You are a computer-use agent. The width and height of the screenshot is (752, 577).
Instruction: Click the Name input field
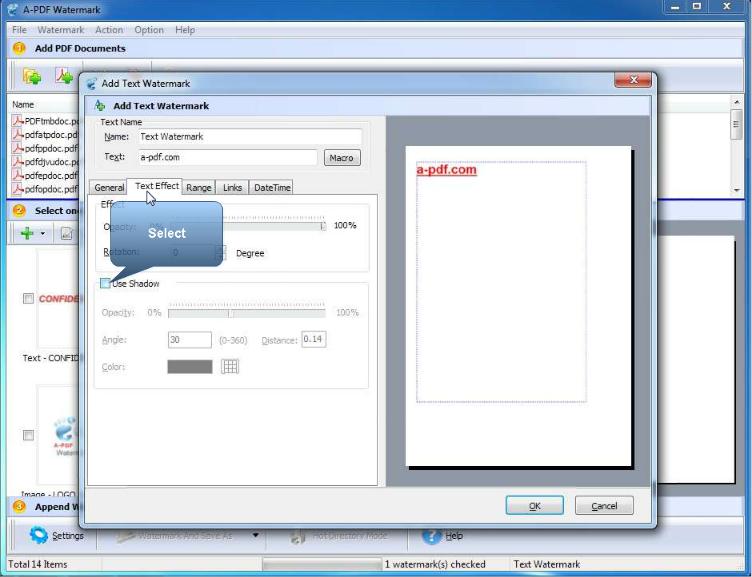click(250, 137)
